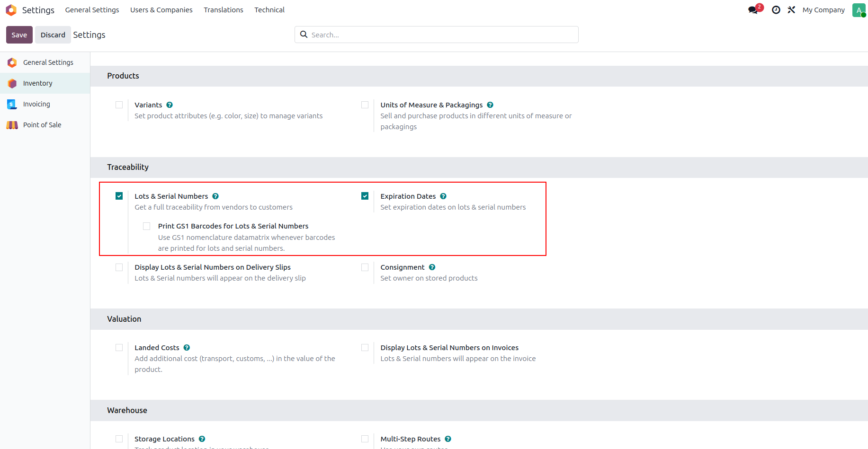
Task: Open the developer tools icon
Action: click(x=791, y=10)
